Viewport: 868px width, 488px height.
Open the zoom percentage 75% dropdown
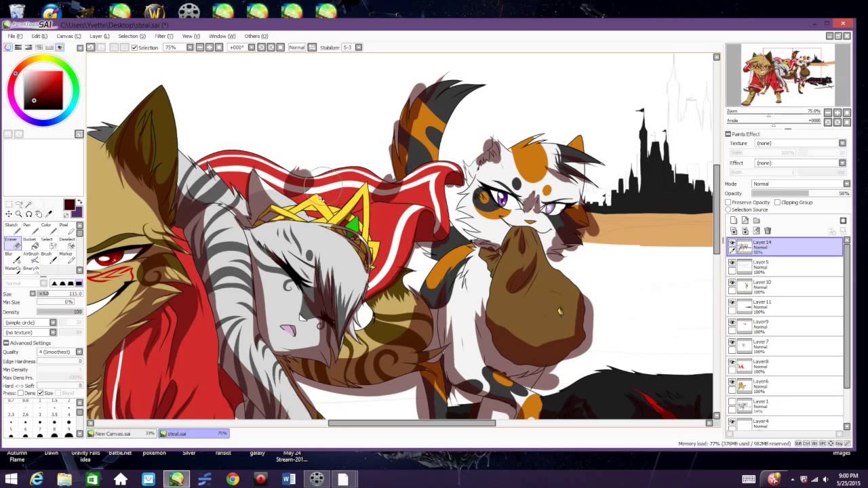click(190, 47)
